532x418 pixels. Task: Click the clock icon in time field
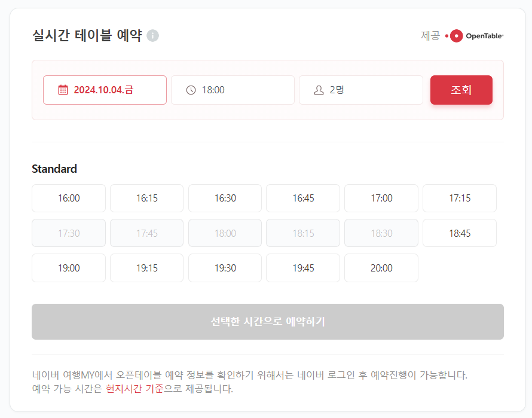[191, 90]
